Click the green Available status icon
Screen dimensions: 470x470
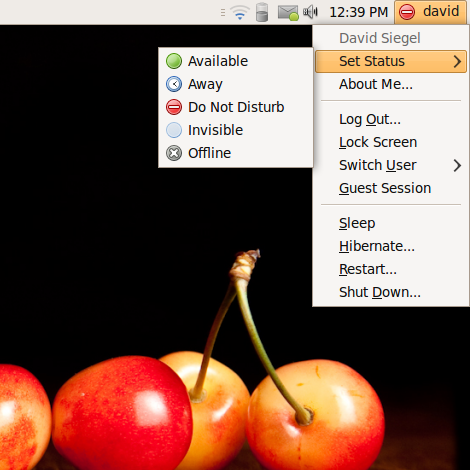pyautogui.click(x=174, y=61)
